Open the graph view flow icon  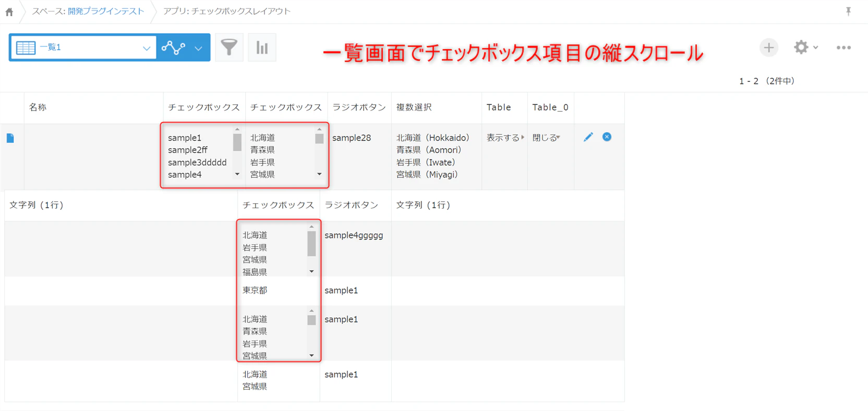173,47
